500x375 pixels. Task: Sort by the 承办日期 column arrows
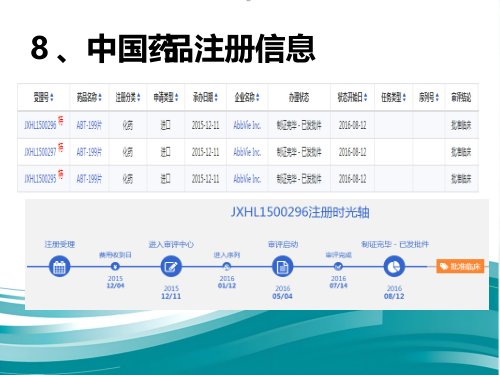(216, 97)
